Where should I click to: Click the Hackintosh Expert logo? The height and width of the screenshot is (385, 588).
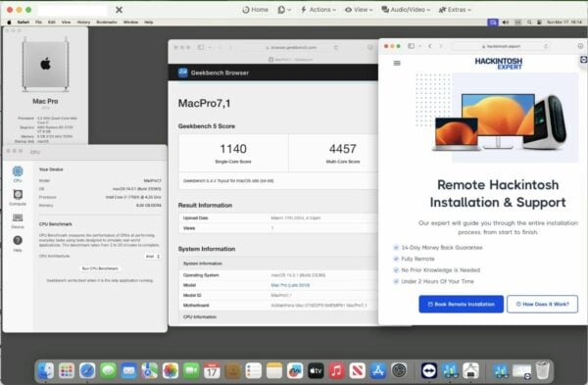pyautogui.click(x=499, y=64)
